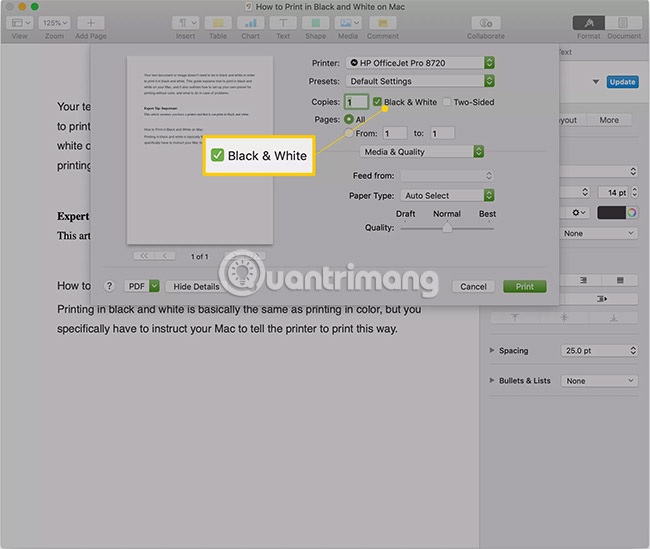650x549 pixels.
Task: Click the Copies input field
Action: pos(356,102)
